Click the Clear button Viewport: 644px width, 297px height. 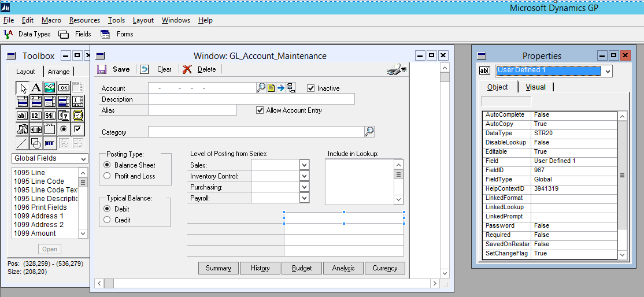click(x=157, y=69)
